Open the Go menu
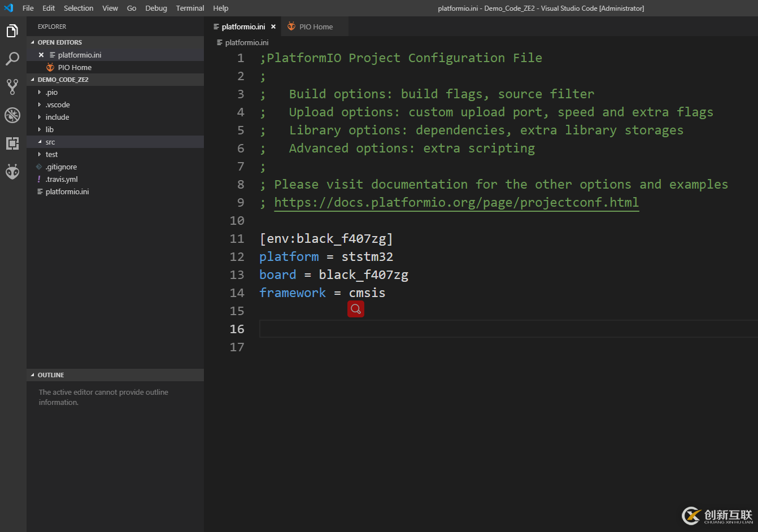This screenshot has height=532, width=758. 132,8
